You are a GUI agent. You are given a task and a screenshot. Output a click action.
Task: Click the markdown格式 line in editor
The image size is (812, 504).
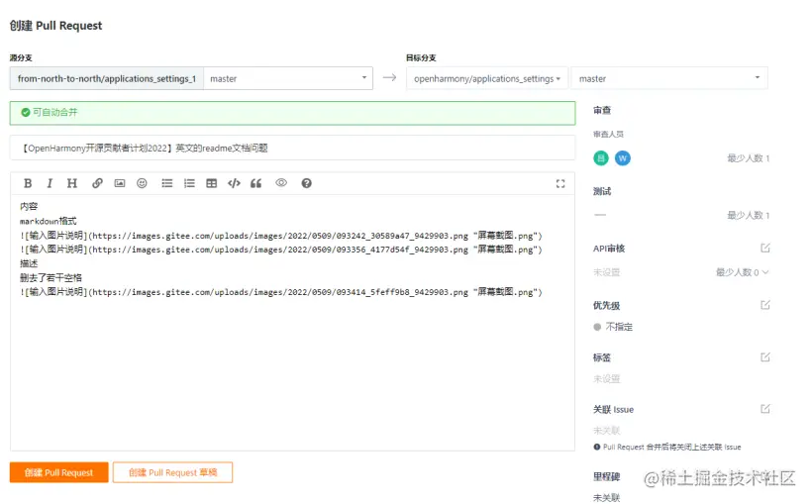pos(49,221)
